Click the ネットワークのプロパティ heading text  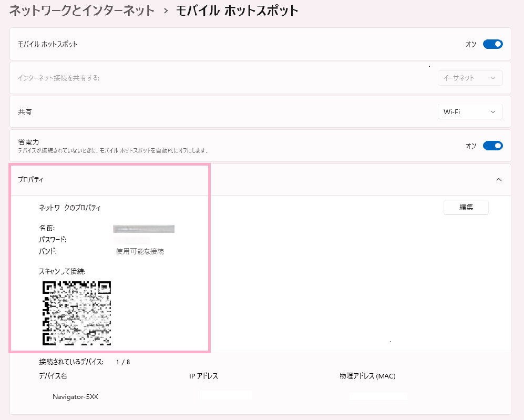(x=69, y=208)
